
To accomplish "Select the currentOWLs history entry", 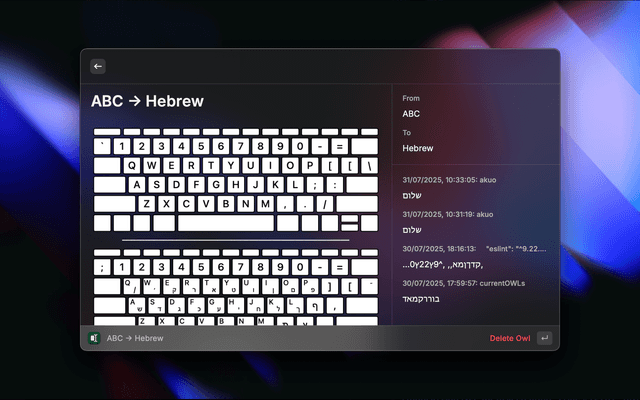I will coord(472,291).
